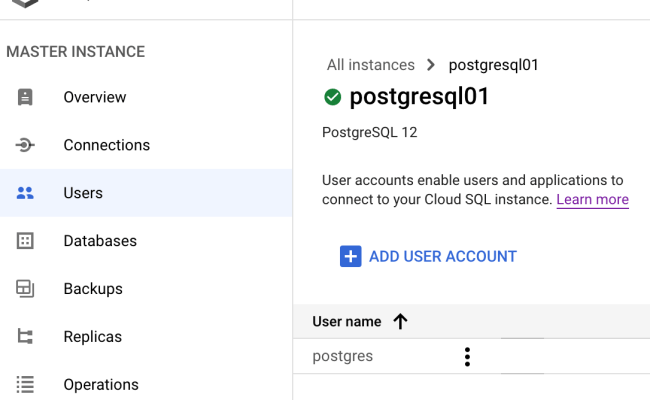Click the Replicas tree icon
Image resolution: width=650 pixels, height=400 pixels.
(25, 337)
